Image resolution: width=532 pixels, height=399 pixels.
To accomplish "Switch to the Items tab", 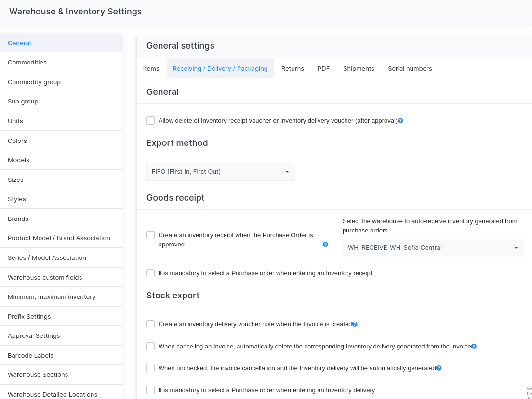I will pos(151,69).
